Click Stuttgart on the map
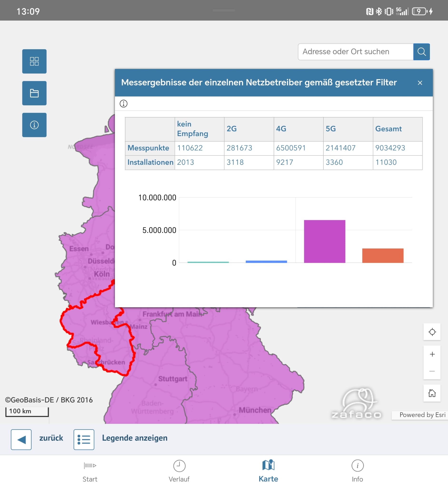Image resolution: width=448 pixels, height=487 pixels. click(x=172, y=379)
